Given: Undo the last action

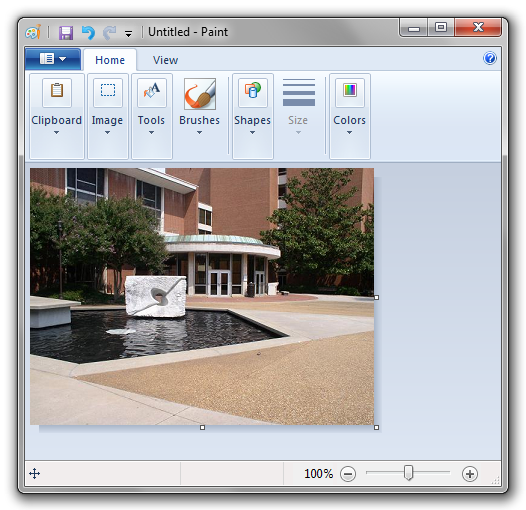Looking at the screenshot, I should [88, 33].
